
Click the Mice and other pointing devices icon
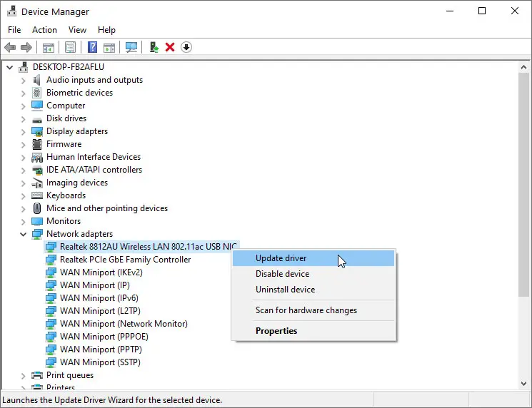click(37, 208)
